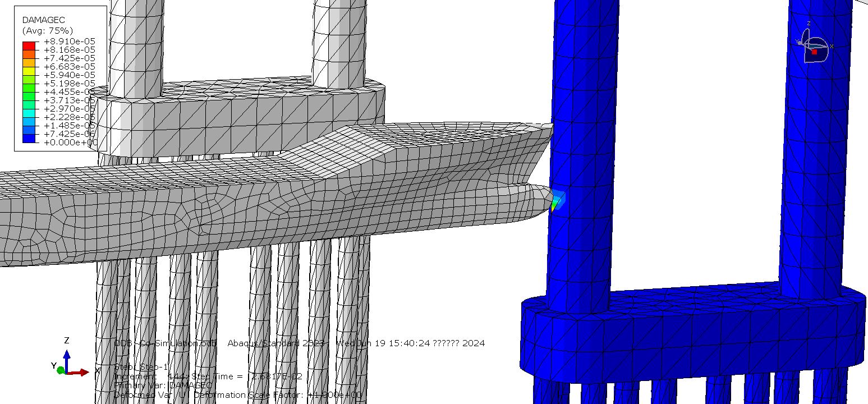Select the +0.000e+00 minimum legend value
The height and width of the screenshot is (404, 868).
coord(69,143)
